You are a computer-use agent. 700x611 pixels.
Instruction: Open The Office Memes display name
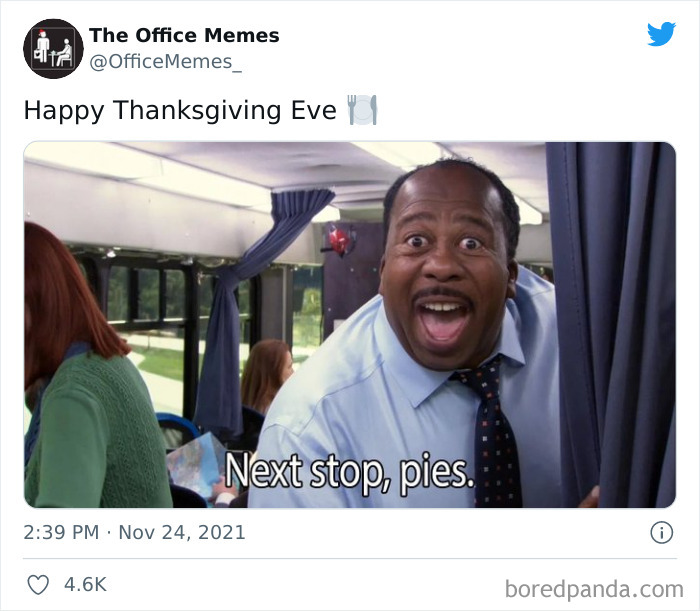point(184,36)
